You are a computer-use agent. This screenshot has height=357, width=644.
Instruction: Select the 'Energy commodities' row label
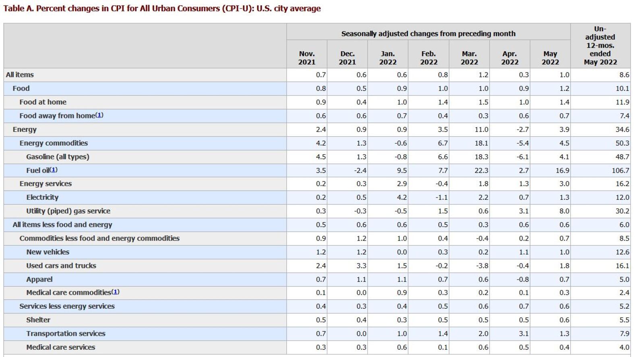[x=54, y=143]
